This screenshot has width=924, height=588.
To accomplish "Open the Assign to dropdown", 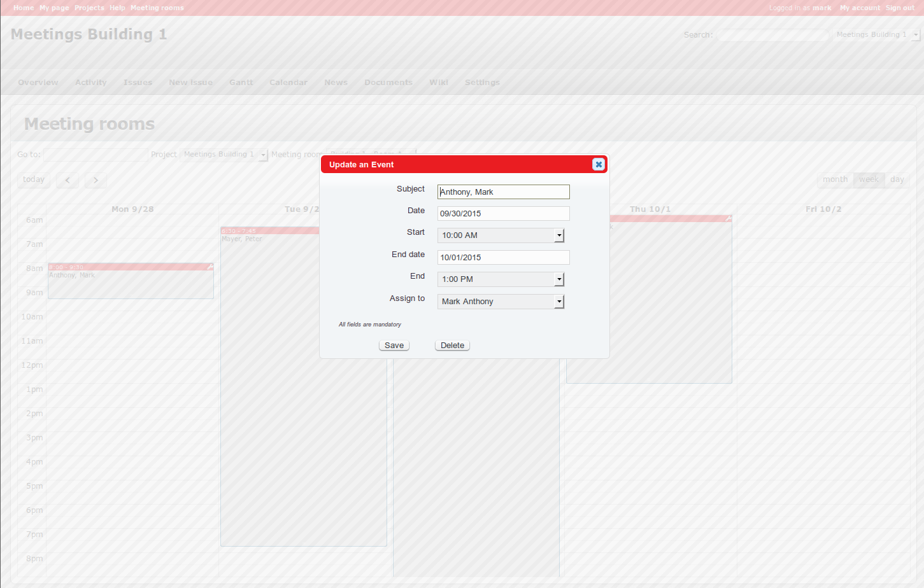I will 501,302.
